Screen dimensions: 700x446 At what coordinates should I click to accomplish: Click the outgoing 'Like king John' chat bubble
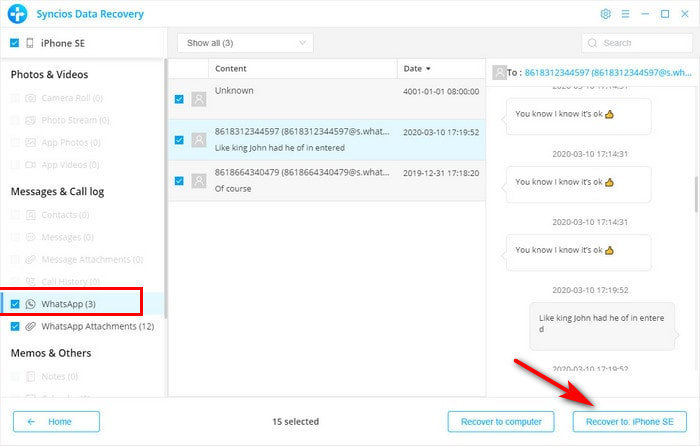pos(602,326)
